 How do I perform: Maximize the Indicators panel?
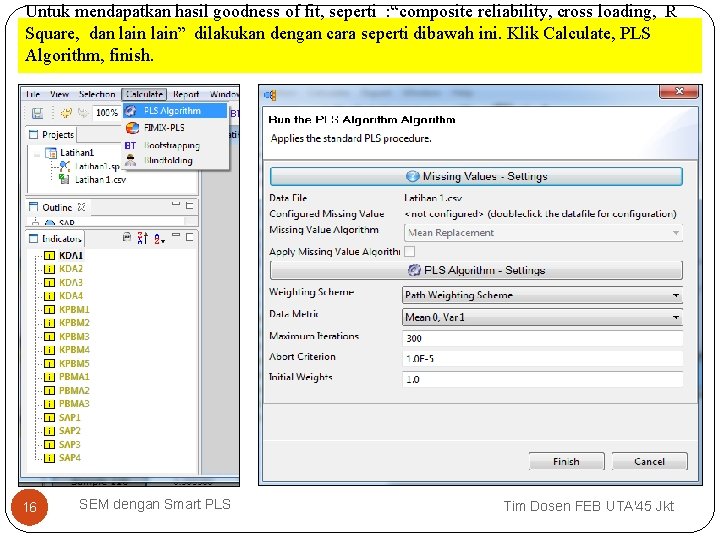pyautogui.click(x=189, y=237)
